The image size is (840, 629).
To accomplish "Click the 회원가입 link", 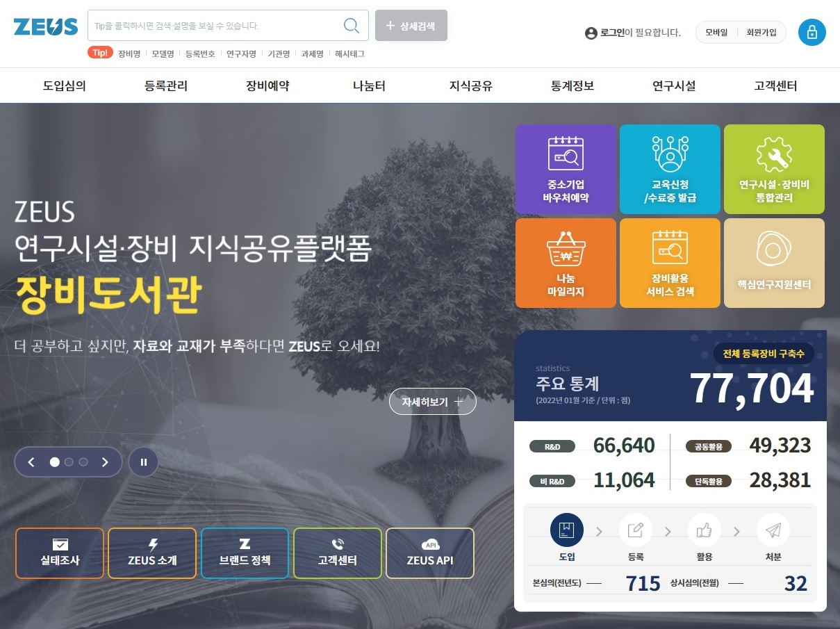I will pyautogui.click(x=761, y=32).
